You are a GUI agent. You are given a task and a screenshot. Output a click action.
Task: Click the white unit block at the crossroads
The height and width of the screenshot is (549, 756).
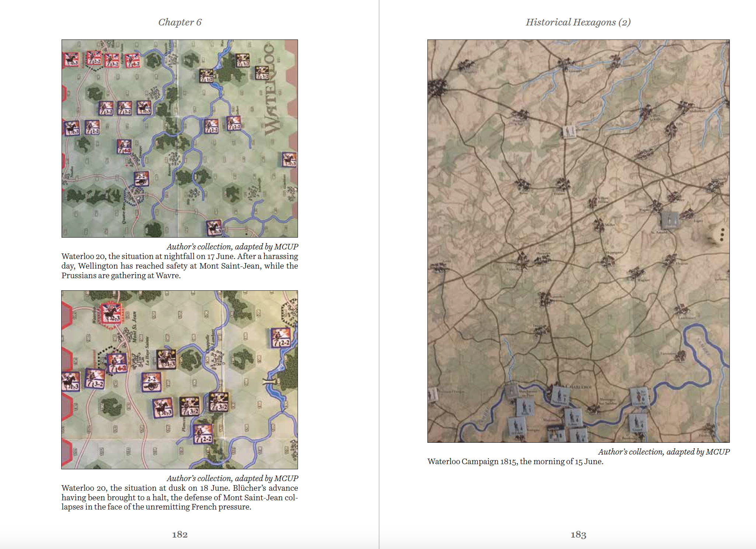(569, 132)
